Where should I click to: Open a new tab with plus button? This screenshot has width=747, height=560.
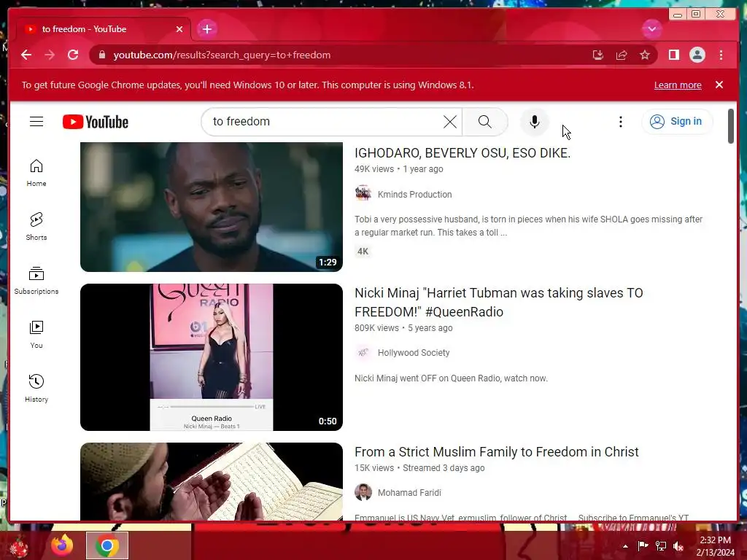tap(206, 29)
